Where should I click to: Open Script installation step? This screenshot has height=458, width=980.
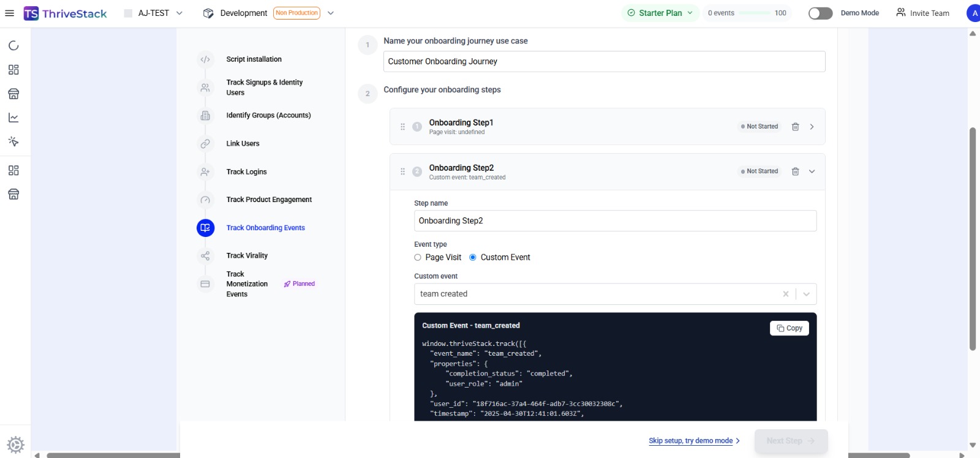point(254,59)
